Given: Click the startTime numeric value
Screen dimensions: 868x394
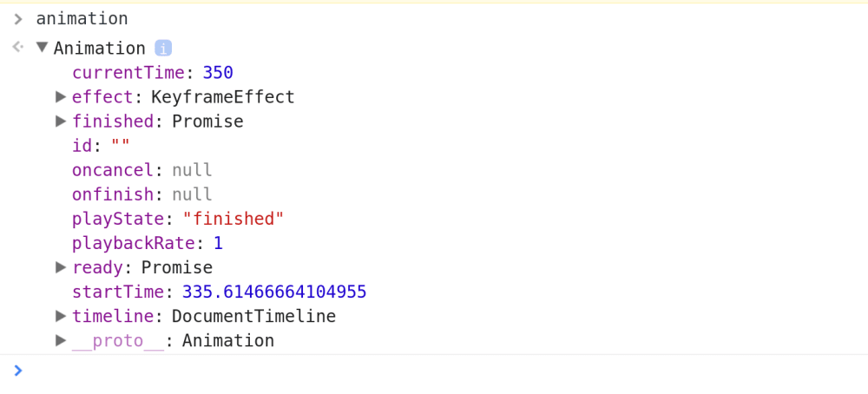Looking at the screenshot, I should point(274,292).
